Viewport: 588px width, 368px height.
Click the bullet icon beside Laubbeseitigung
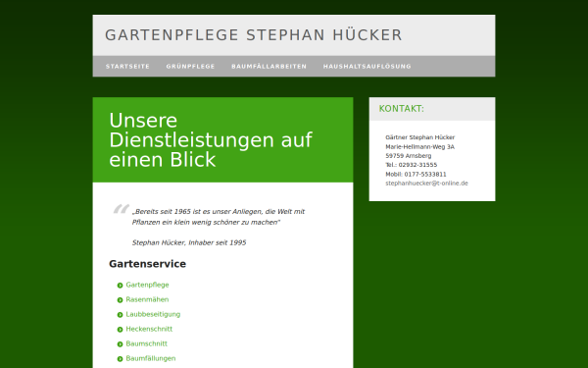point(120,315)
